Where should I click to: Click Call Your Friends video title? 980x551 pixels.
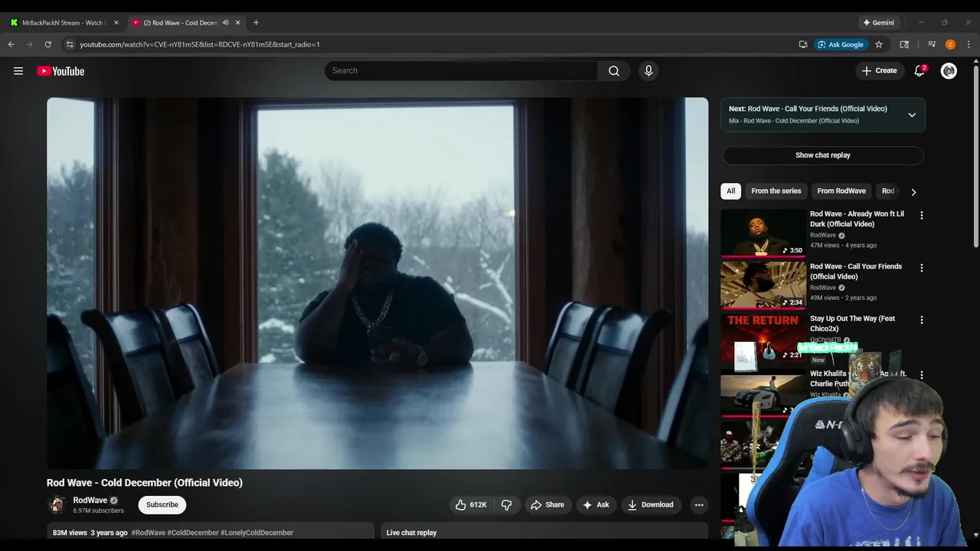coord(856,272)
